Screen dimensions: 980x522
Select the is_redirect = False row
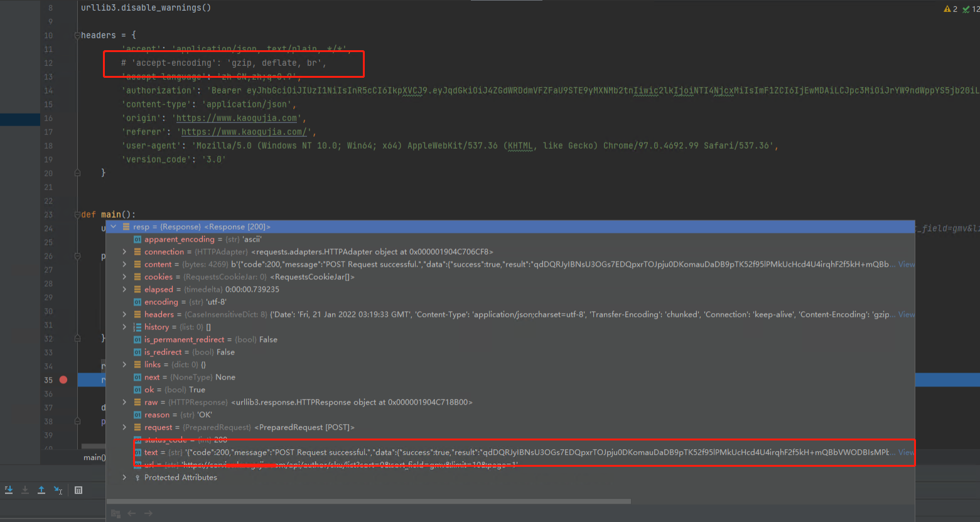(x=510, y=352)
